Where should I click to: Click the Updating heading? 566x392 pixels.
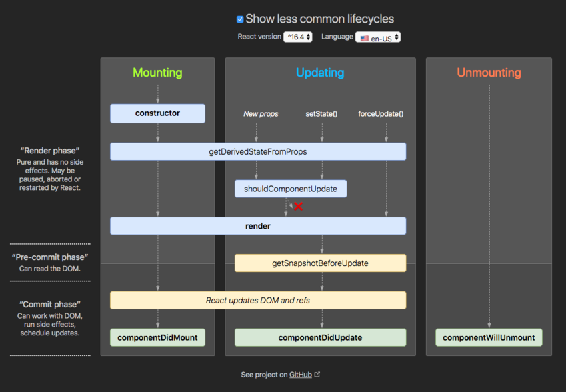(x=320, y=73)
